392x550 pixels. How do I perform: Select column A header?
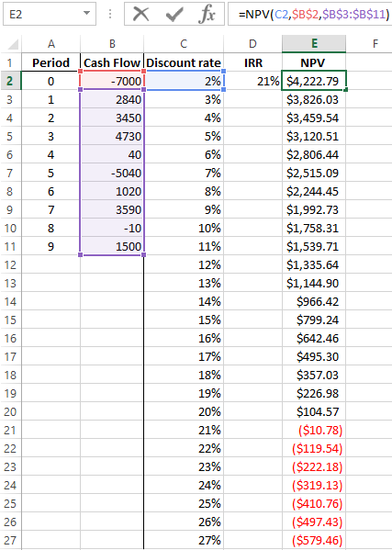[51, 44]
